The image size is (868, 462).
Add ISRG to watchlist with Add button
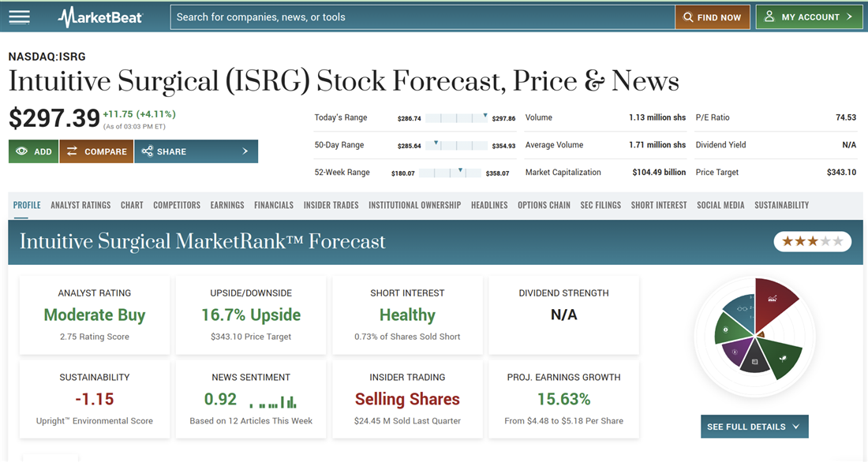coord(33,151)
